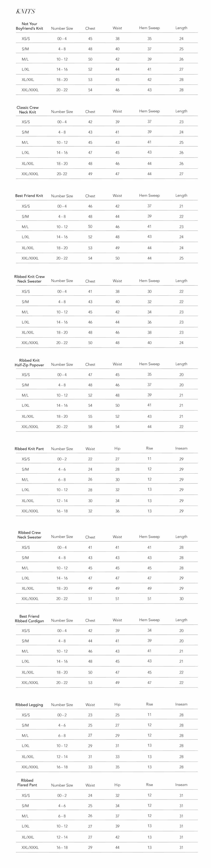Select the Best Friend Knit table title
The image size is (211, 868).
[29, 196]
